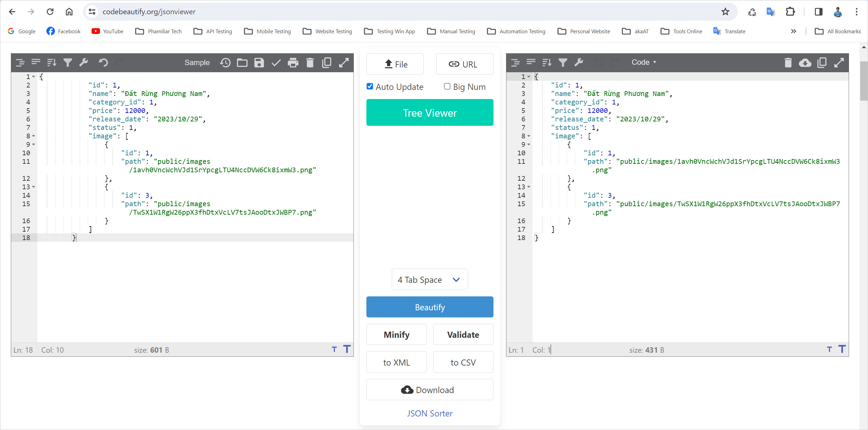This screenshot has width=868, height=430.
Task: Open browser extensions puzzle icon
Action: click(790, 12)
